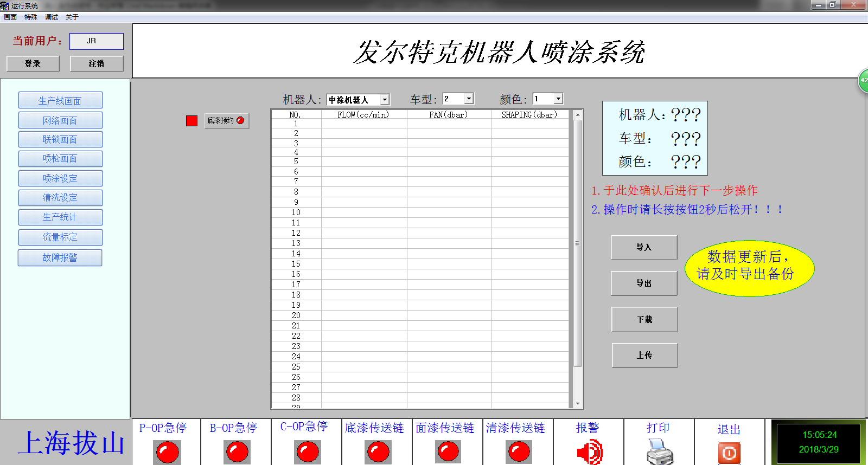Screen dimensions: 868x465
Task: Click the 导入 import button
Action: 644,248
